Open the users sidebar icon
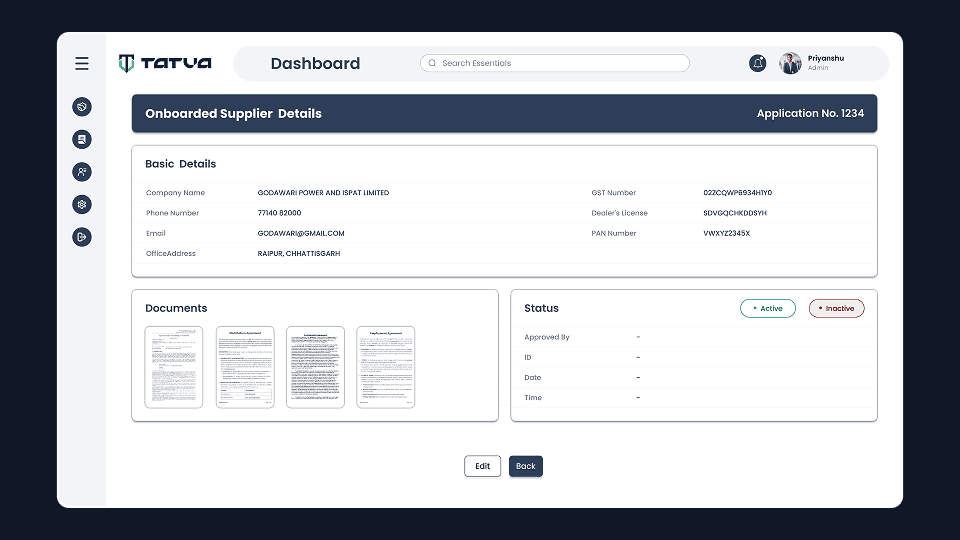 click(82, 172)
